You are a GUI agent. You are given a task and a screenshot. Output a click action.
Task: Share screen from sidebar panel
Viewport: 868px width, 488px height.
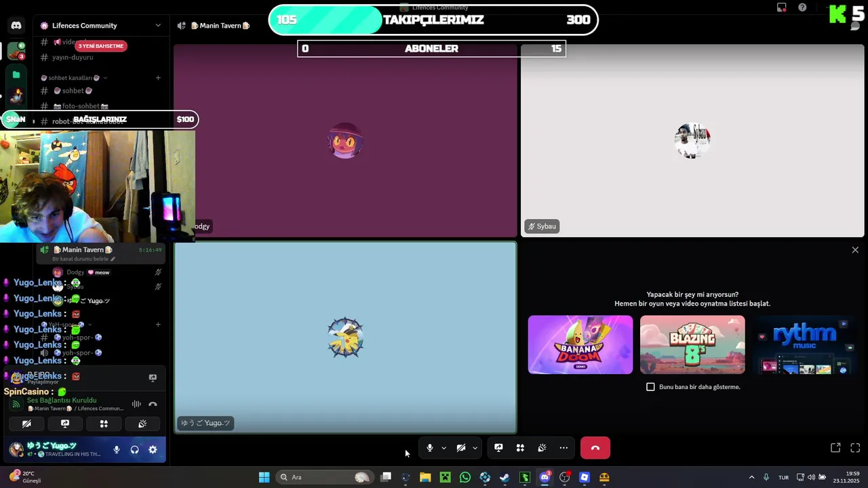(65, 424)
